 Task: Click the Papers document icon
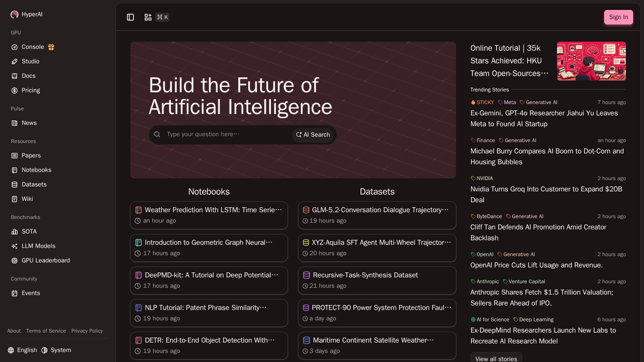click(x=14, y=156)
